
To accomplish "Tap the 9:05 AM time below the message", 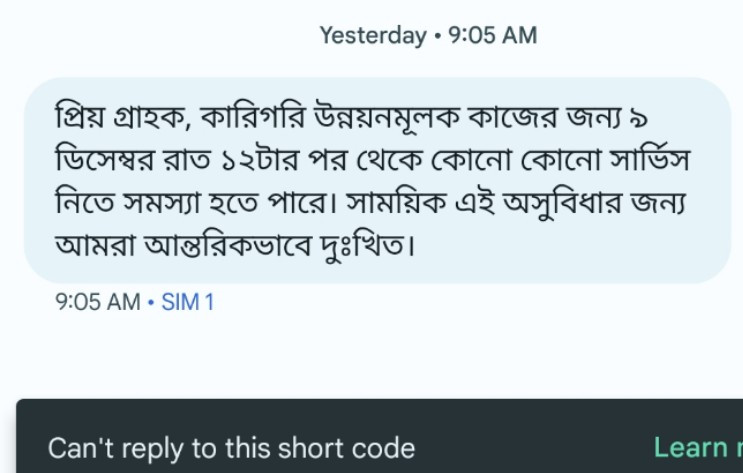I will coord(97,302).
